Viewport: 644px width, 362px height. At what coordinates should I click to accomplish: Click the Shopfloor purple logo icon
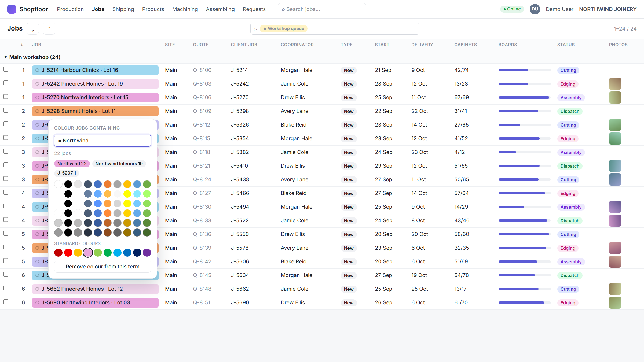point(12,9)
